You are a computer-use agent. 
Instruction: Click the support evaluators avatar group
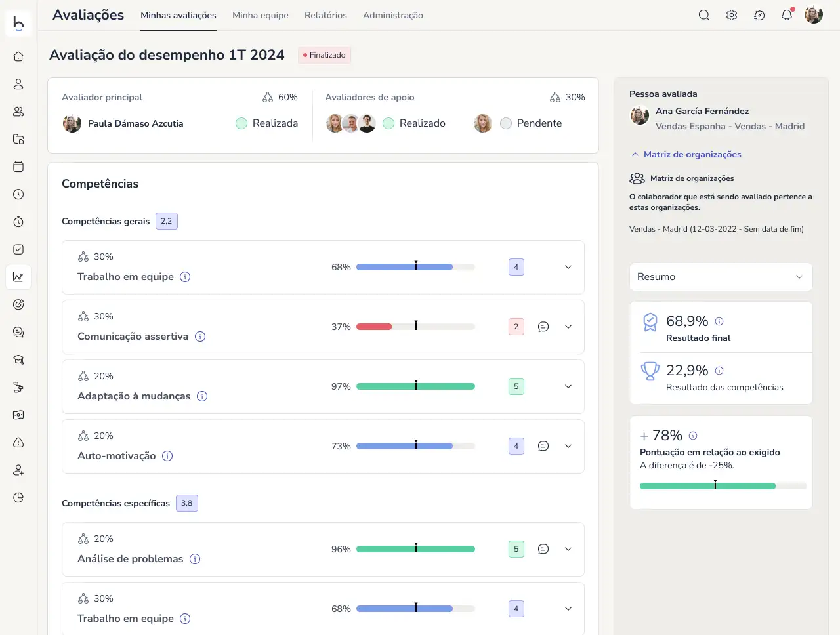tap(351, 123)
